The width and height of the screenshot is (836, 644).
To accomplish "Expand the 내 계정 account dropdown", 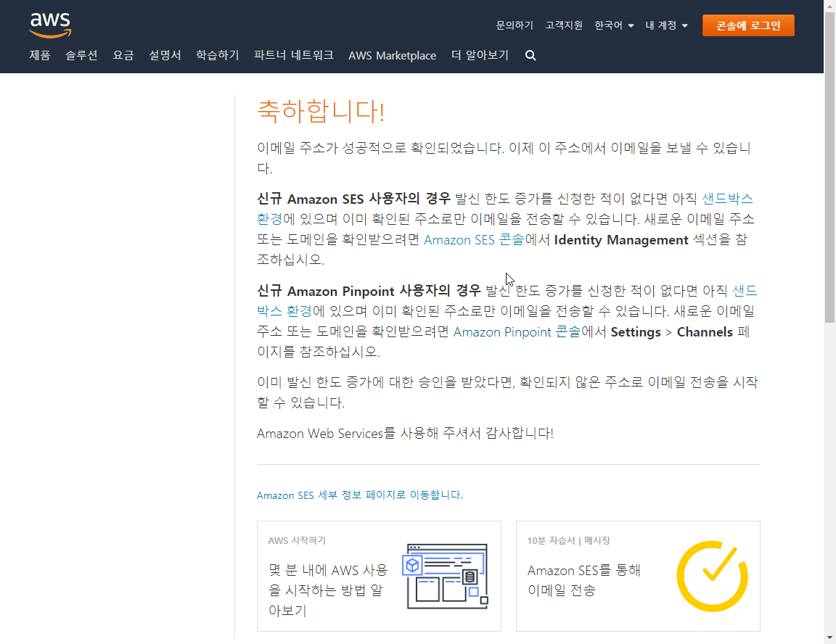I will click(x=666, y=25).
